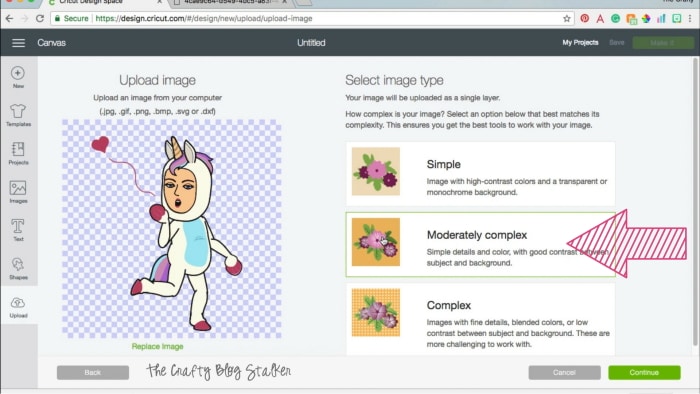The image size is (700, 394).
Task: Click the green Grammarly extension icon
Action: [x=616, y=19]
